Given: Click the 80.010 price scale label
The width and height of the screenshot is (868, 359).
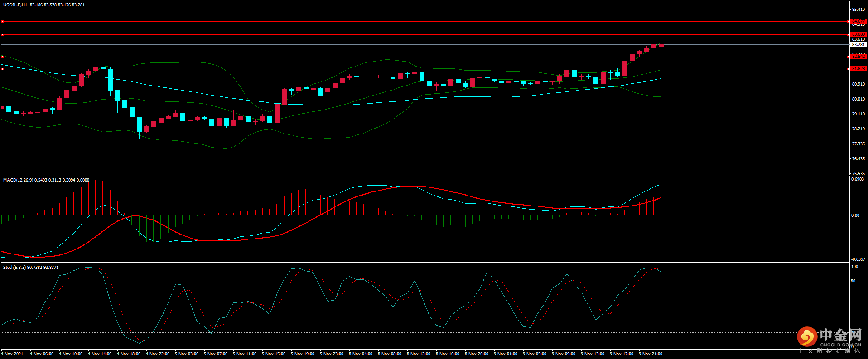Looking at the screenshot, I should point(858,99).
